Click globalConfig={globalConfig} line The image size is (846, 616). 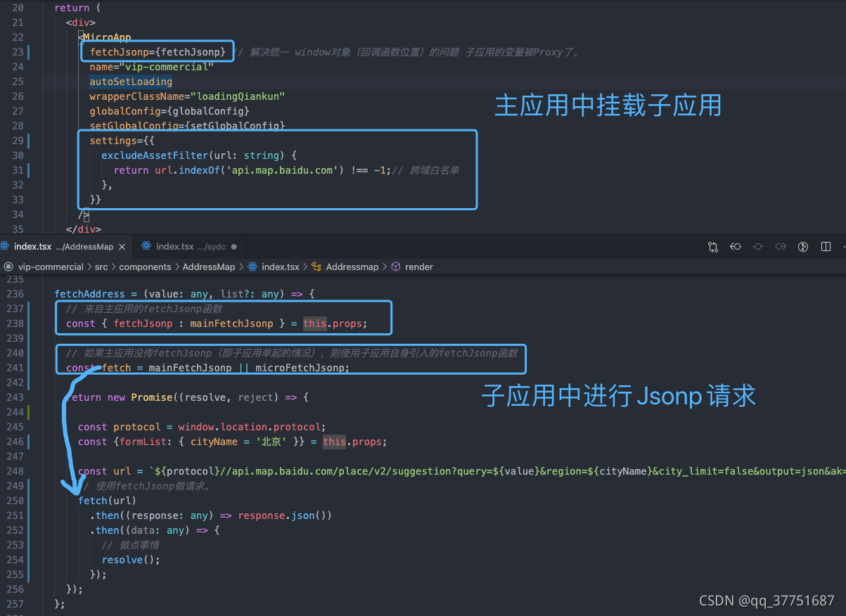tap(169, 111)
